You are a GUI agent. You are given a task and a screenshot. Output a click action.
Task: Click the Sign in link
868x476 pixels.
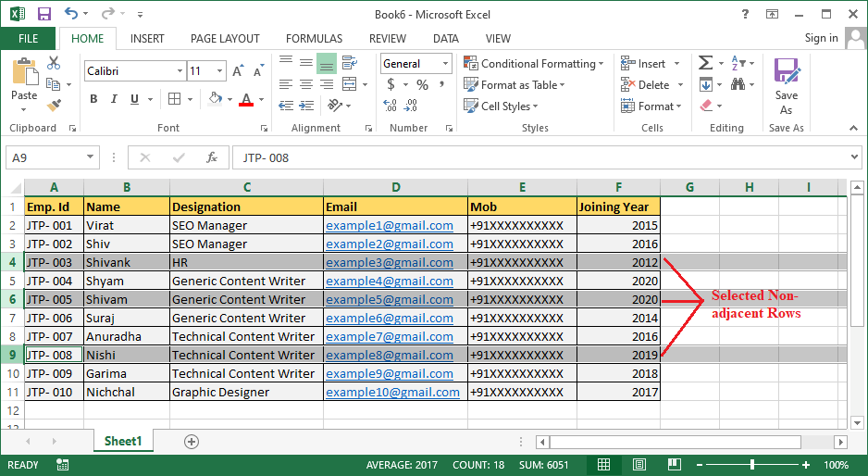821,38
